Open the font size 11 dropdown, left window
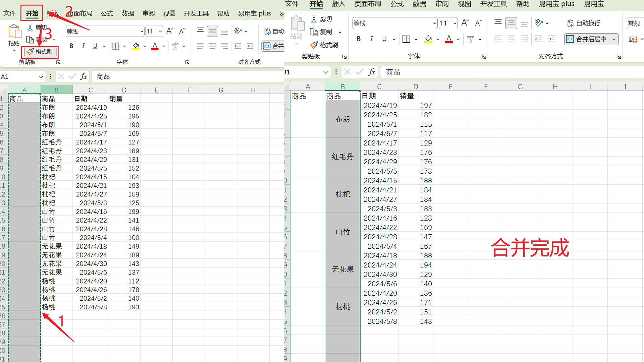 point(160,31)
